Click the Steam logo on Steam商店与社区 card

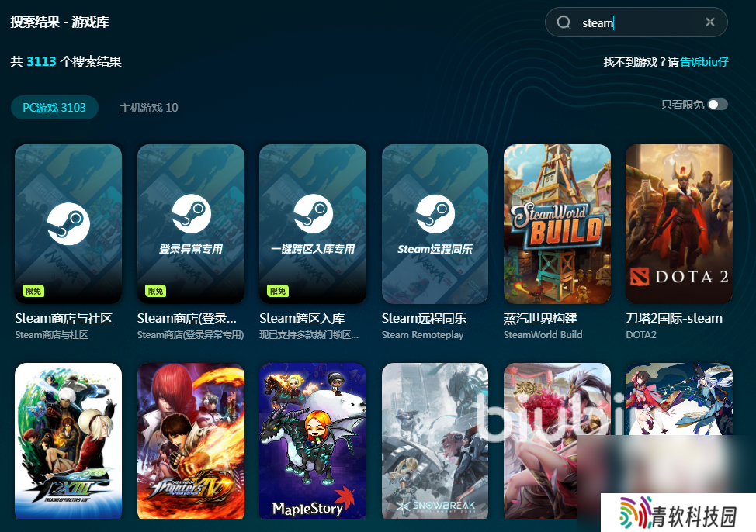pyautogui.click(x=68, y=223)
